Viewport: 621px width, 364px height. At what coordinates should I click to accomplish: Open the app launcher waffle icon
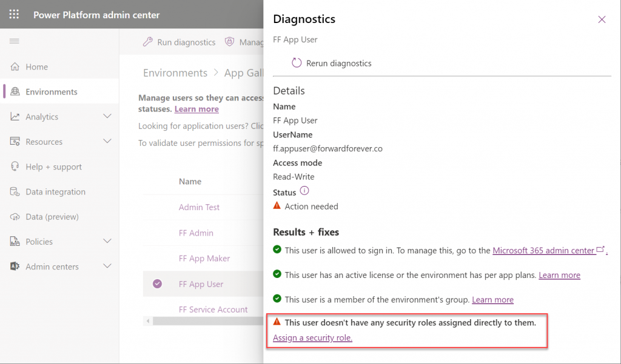coord(15,15)
